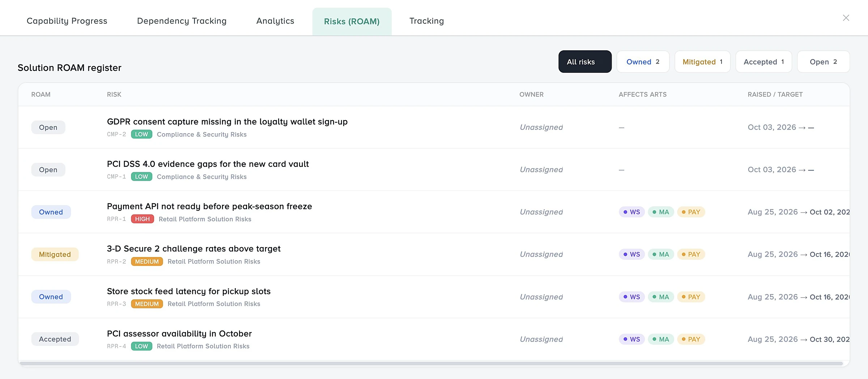The width and height of the screenshot is (868, 379).
Task: Open the Capability Progress tab
Action: click(67, 21)
